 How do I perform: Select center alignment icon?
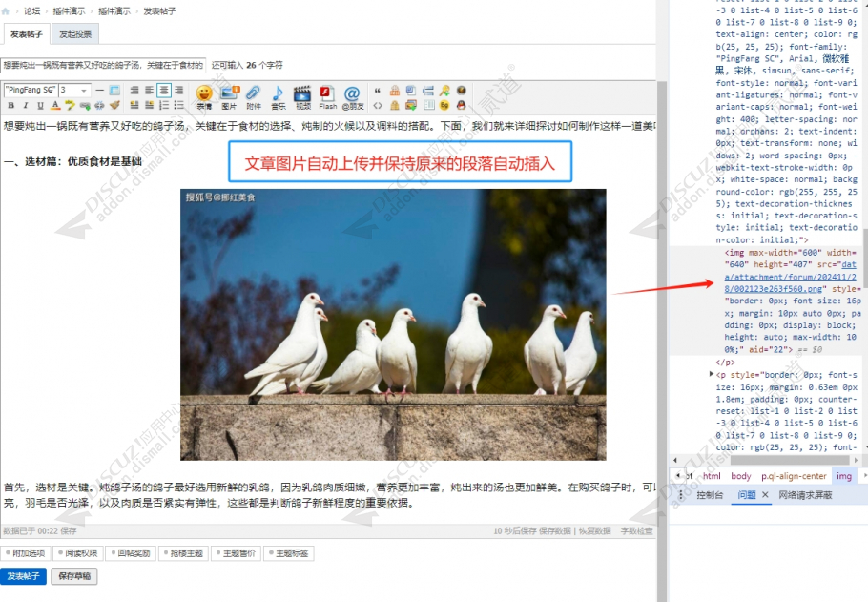[x=164, y=90]
